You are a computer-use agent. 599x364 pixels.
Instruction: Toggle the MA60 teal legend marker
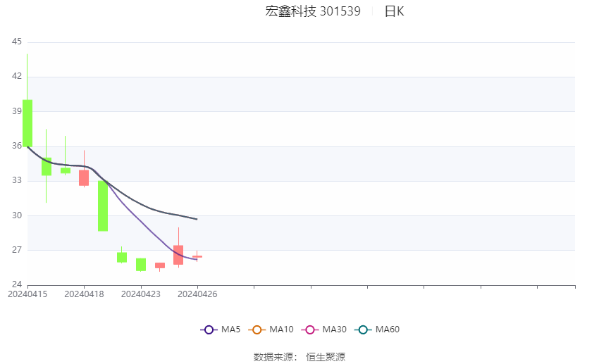coord(363,330)
